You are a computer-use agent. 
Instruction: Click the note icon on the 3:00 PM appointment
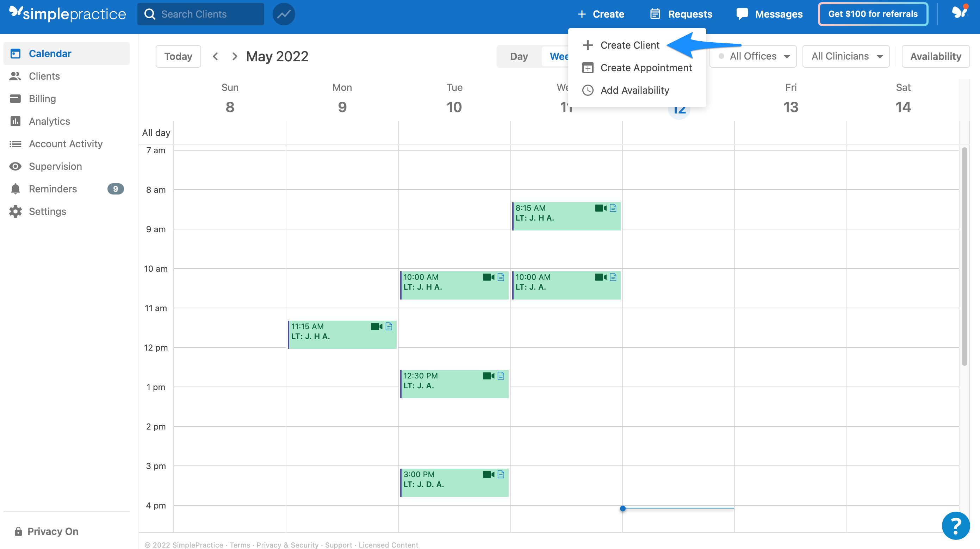click(501, 474)
